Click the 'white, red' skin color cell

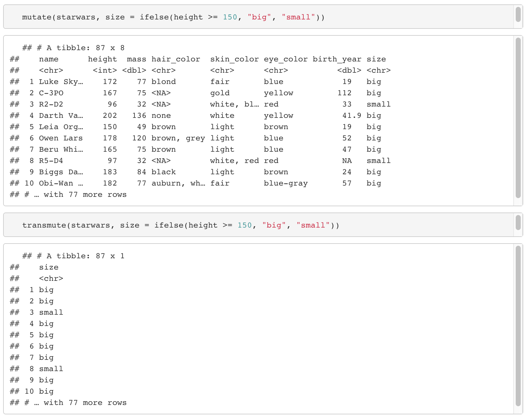[x=234, y=160]
